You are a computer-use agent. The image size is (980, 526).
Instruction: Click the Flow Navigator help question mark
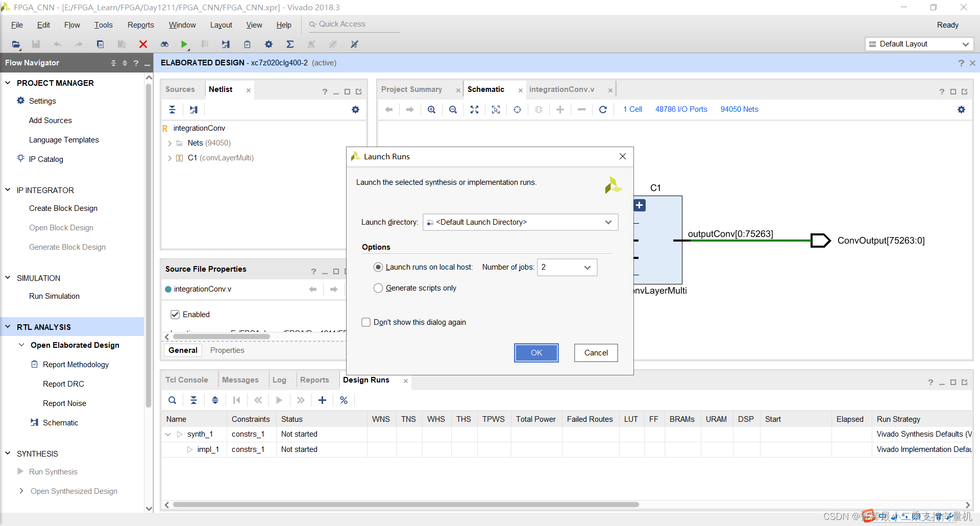click(136, 63)
